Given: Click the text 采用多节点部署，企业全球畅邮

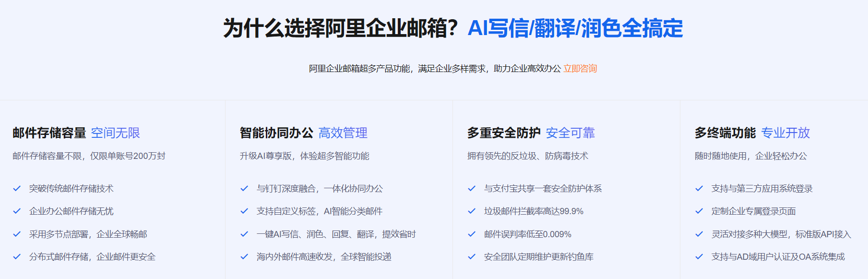Looking at the screenshot, I should click(x=88, y=234).
